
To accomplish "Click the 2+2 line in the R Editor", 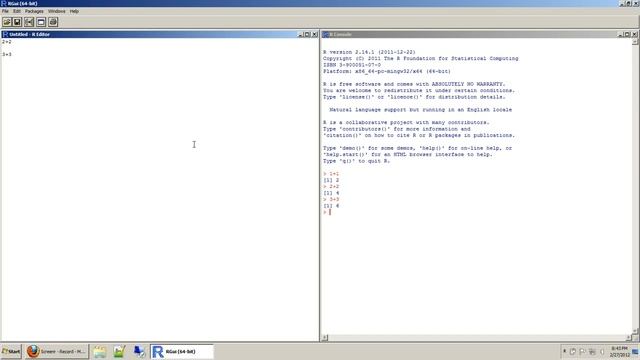I will (x=7, y=42).
